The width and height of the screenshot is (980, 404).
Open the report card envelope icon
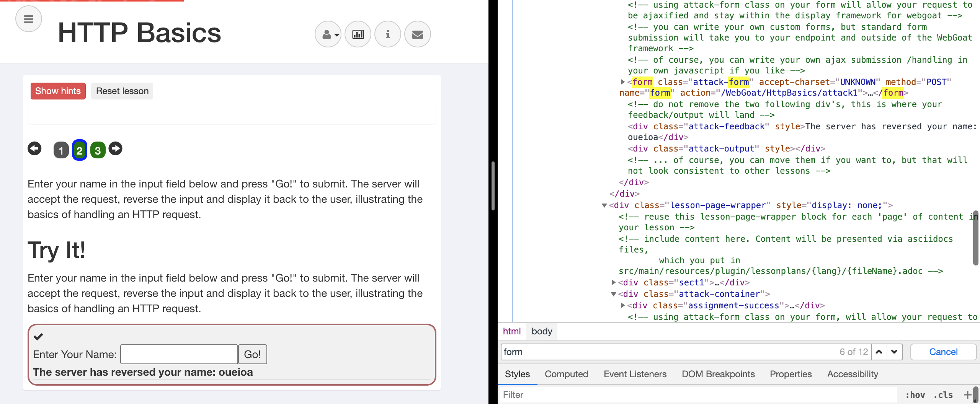click(x=417, y=34)
